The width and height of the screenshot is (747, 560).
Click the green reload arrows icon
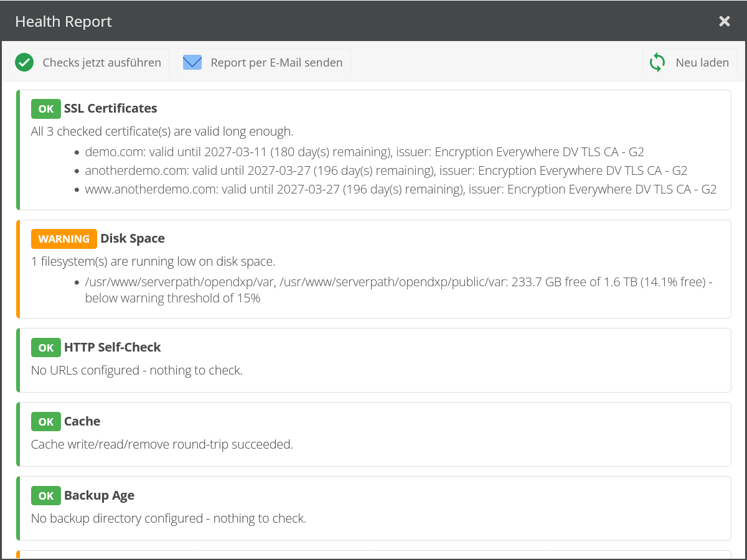pos(657,62)
